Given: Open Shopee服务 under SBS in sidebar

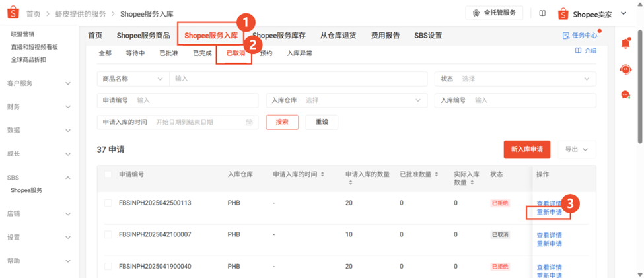Looking at the screenshot, I should point(26,190).
